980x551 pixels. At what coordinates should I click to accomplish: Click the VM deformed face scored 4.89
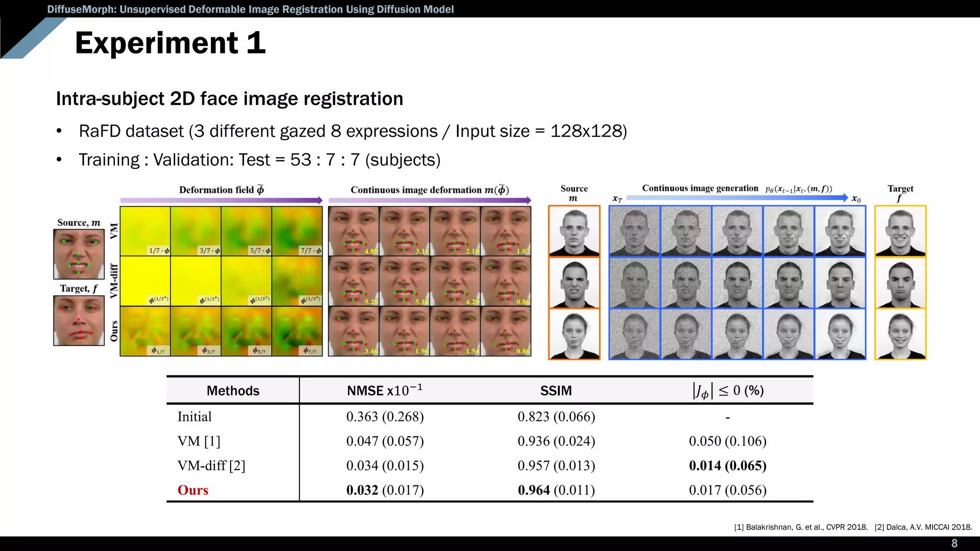coord(354,231)
